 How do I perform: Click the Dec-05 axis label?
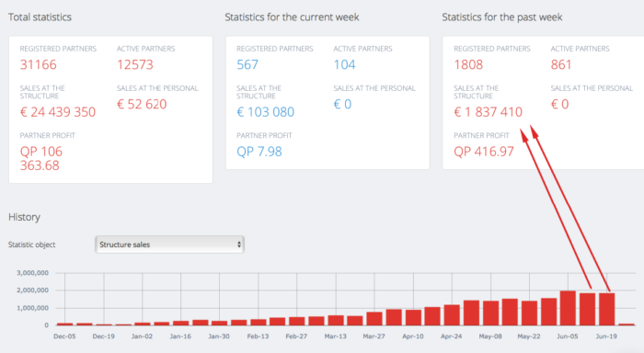(x=64, y=336)
